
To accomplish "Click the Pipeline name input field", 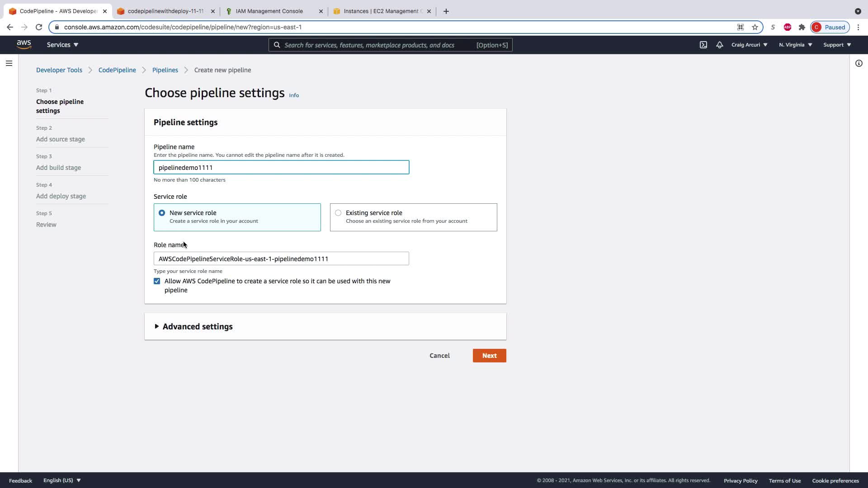I will [281, 168].
